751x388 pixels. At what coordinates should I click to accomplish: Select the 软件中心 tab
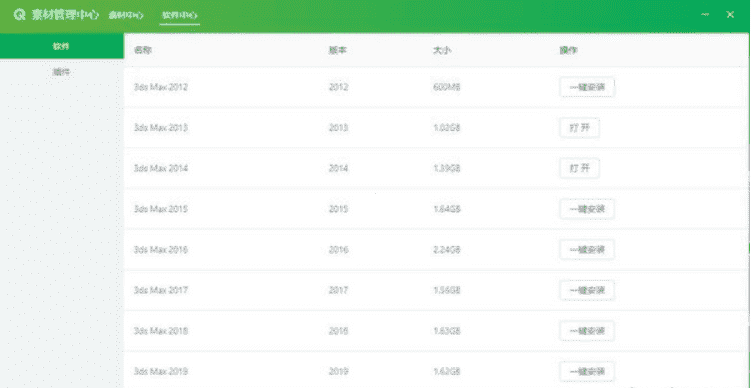click(180, 15)
